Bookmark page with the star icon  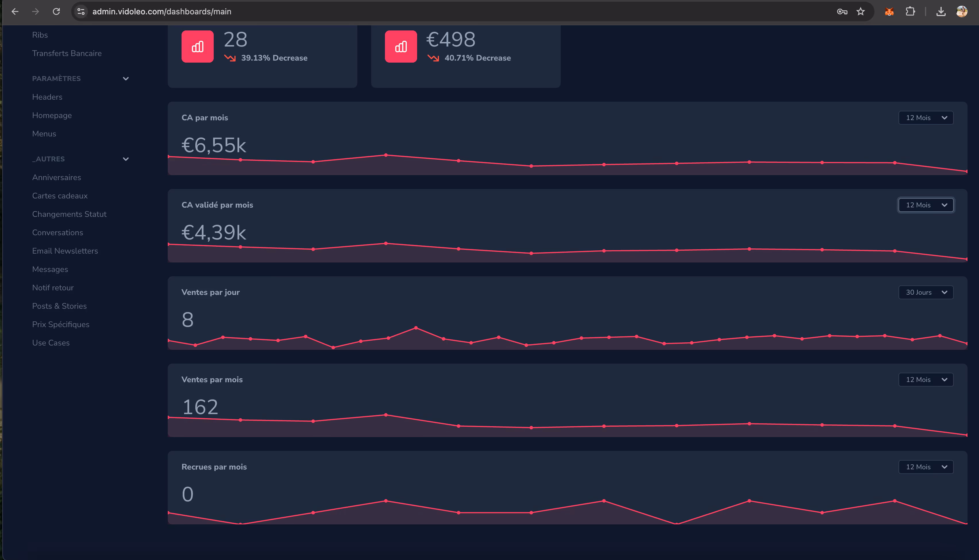(861, 11)
